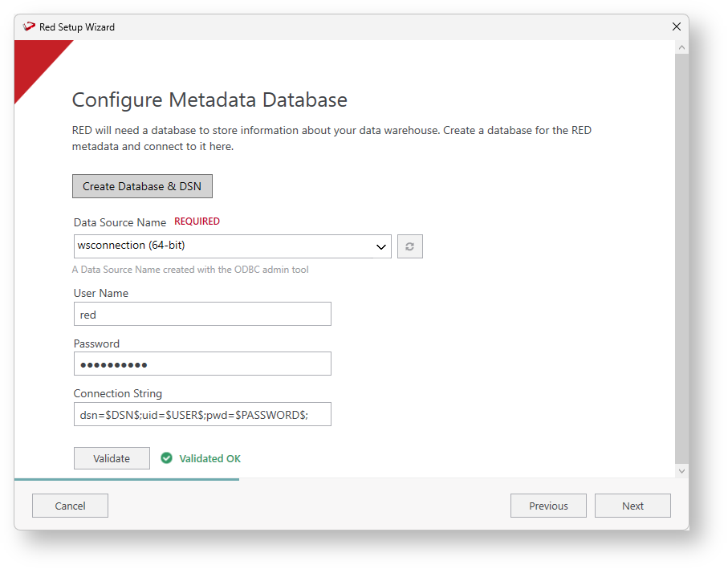Go back with the Previous button

tap(548, 506)
